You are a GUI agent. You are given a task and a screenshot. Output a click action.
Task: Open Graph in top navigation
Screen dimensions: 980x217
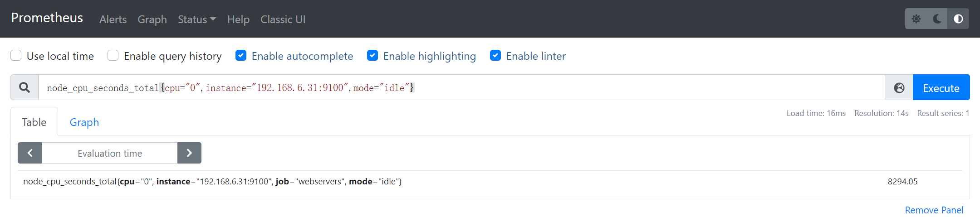pos(152,19)
